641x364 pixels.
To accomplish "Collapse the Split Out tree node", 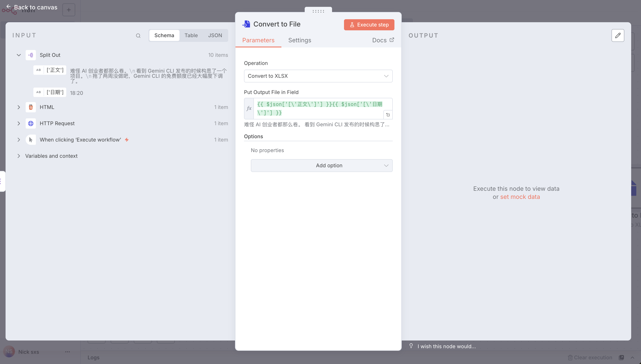I will pyautogui.click(x=19, y=55).
